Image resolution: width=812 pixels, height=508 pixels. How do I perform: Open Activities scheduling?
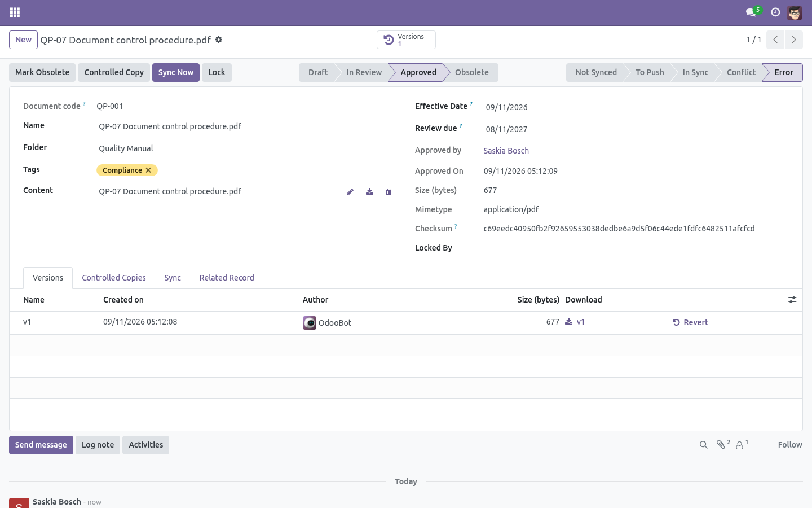click(x=145, y=445)
